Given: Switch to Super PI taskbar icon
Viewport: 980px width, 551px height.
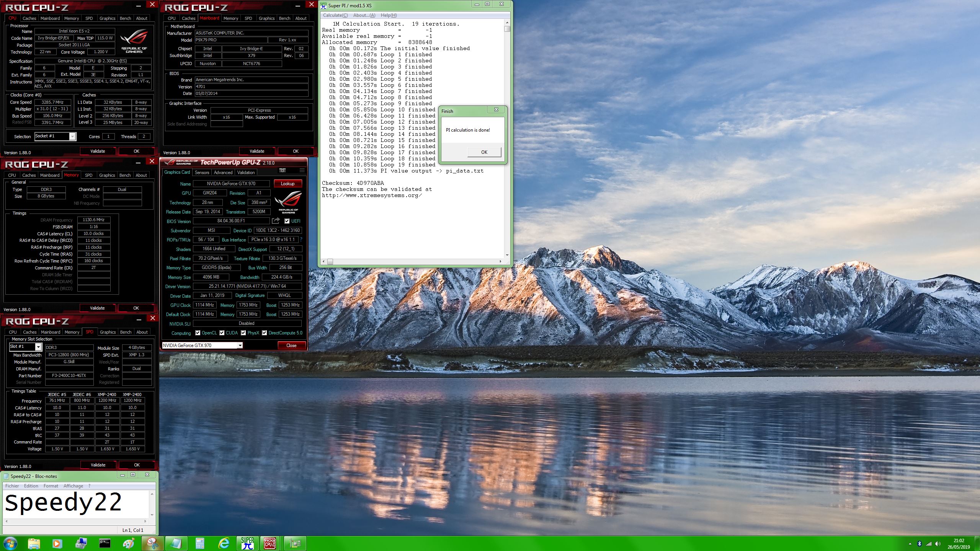Looking at the screenshot, I should pyautogui.click(x=248, y=543).
